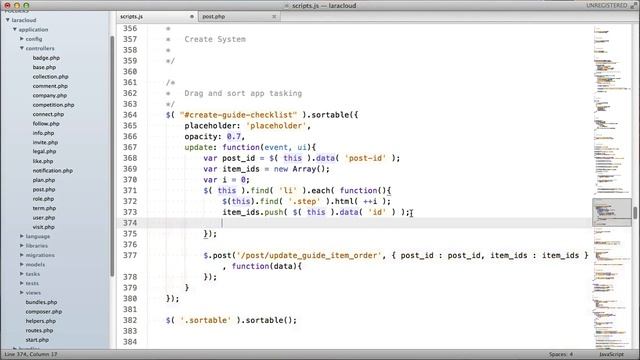Click the highlighted minimap viewport region
The width and height of the screenshot is (640, 360).
[x=612, y=212]
